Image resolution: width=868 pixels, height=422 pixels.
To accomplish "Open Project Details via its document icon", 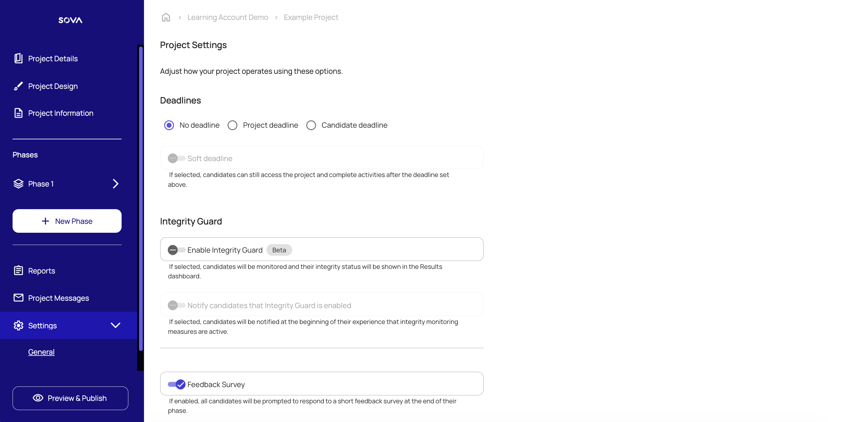I will [19, 58].
